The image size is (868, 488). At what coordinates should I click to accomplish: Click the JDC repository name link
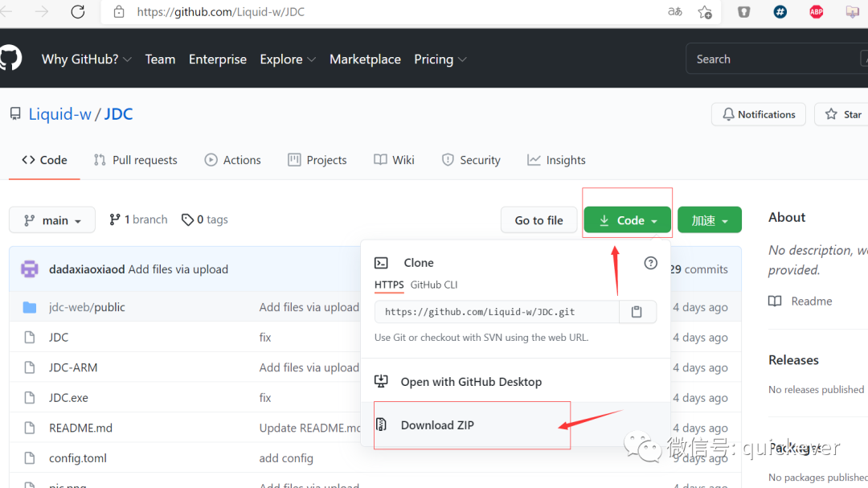(x=118, y=114)
